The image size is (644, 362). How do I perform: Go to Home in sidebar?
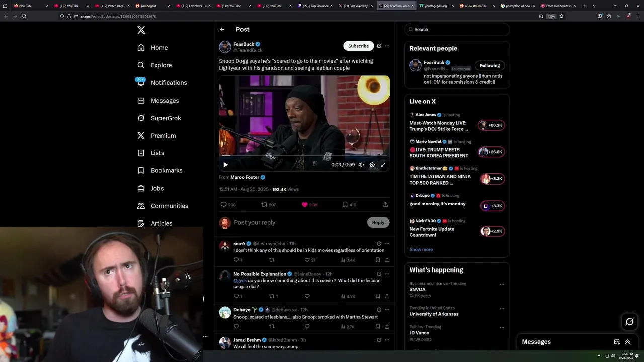tap(152, 48)
